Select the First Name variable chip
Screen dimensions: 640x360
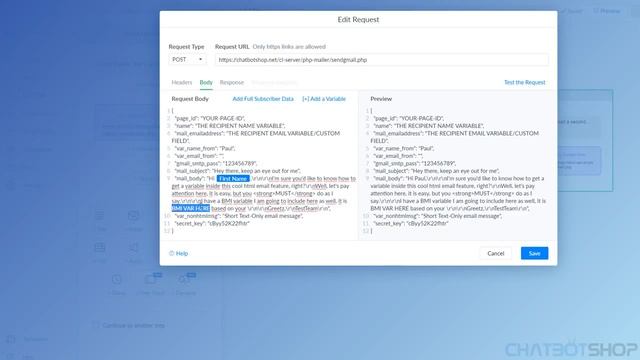click(x=233, y=179)
